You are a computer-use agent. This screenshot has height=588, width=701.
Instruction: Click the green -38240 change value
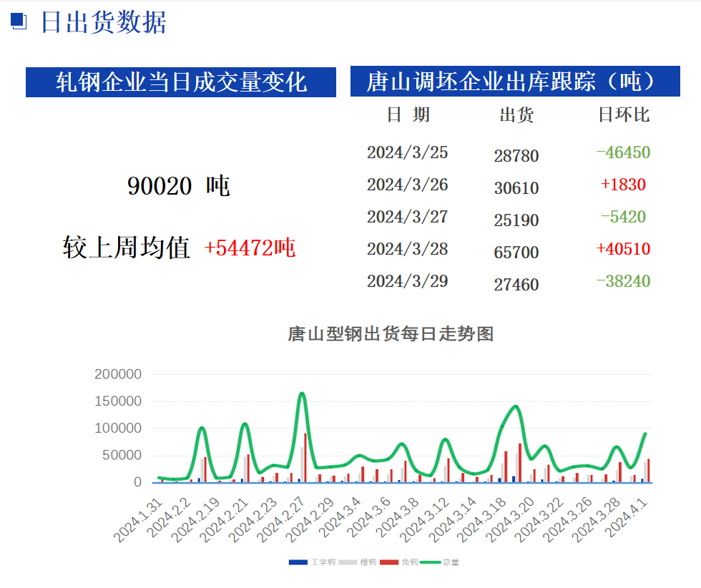(623, 281)
